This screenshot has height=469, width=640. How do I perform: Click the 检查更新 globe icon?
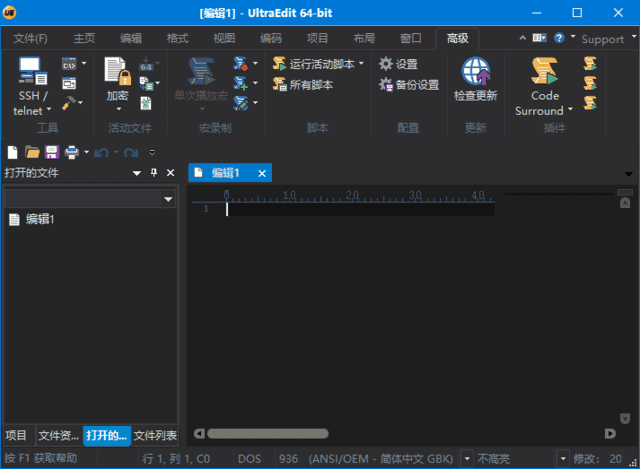pyautogui.click(x=475, y=73)
